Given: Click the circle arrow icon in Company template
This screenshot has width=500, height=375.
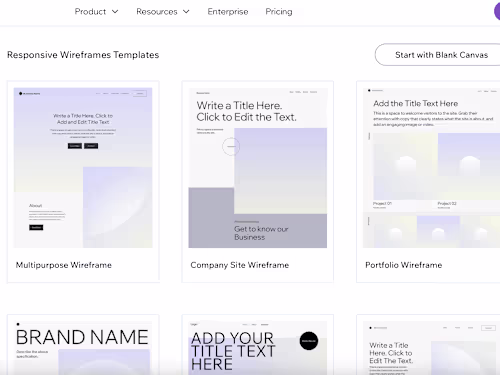Looking at the screenshot, I should [231, 146].
